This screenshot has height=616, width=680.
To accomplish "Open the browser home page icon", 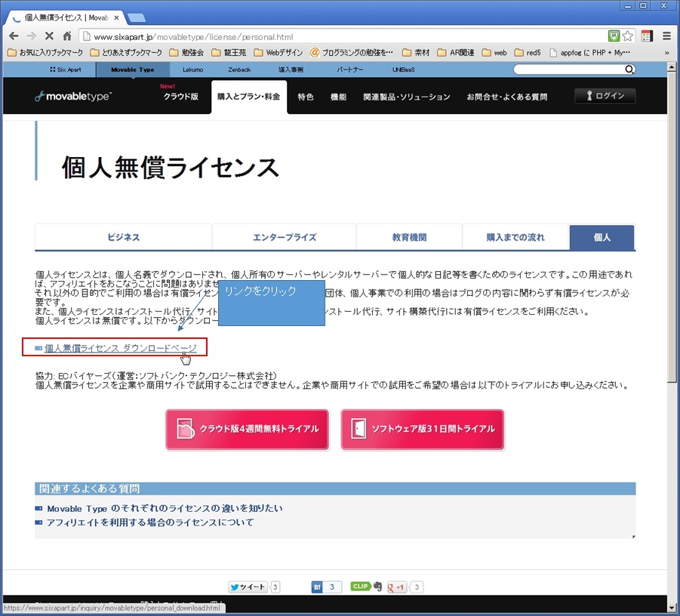I will click(x=66, y=36).
